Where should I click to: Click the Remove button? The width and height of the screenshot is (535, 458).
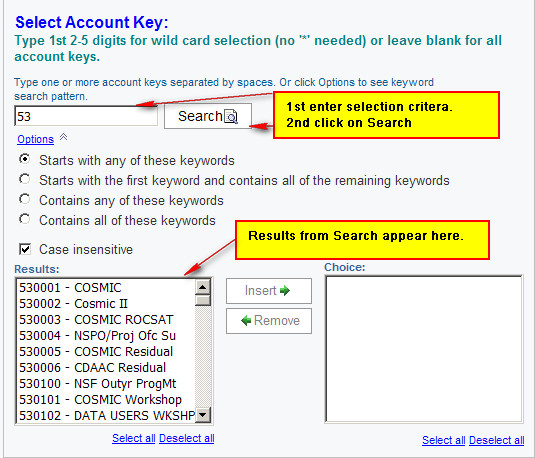click(x=269, y=321)
